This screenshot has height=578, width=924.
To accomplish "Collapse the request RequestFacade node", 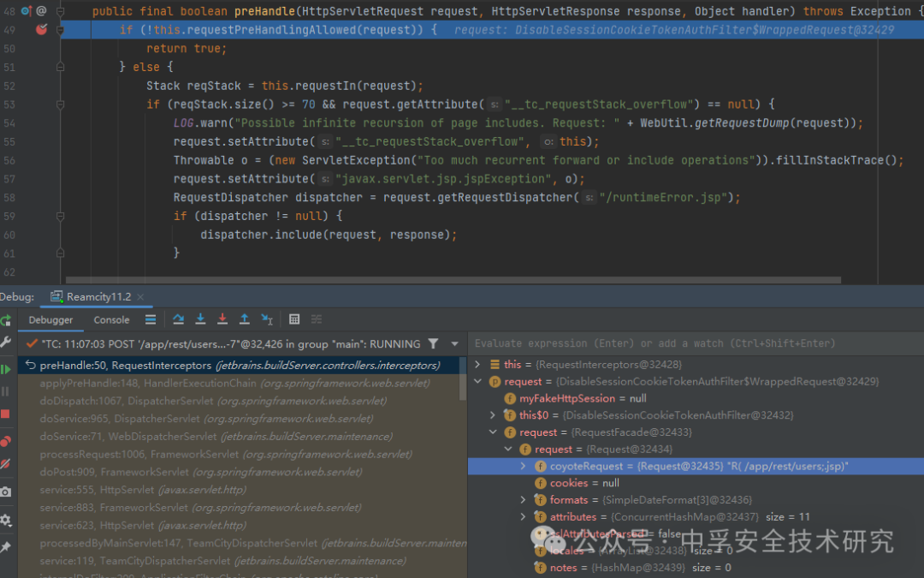I will [x=494, y=432].
